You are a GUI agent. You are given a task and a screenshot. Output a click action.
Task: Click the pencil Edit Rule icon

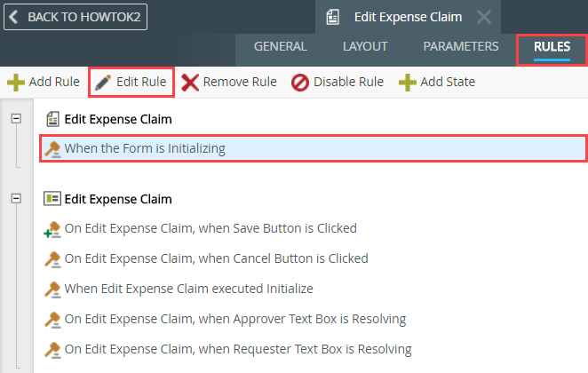click(x=104, y=83)
